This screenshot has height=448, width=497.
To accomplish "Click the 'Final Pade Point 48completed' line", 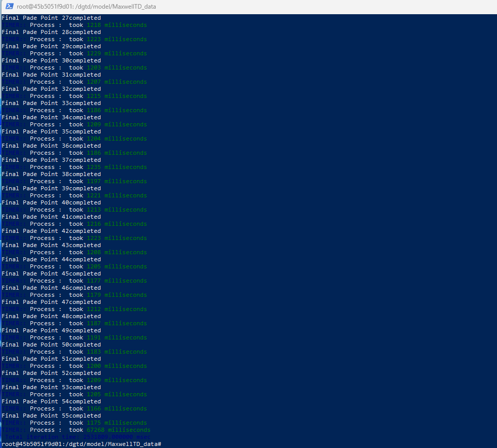I will pyautogui.click(x=51, y=316).
